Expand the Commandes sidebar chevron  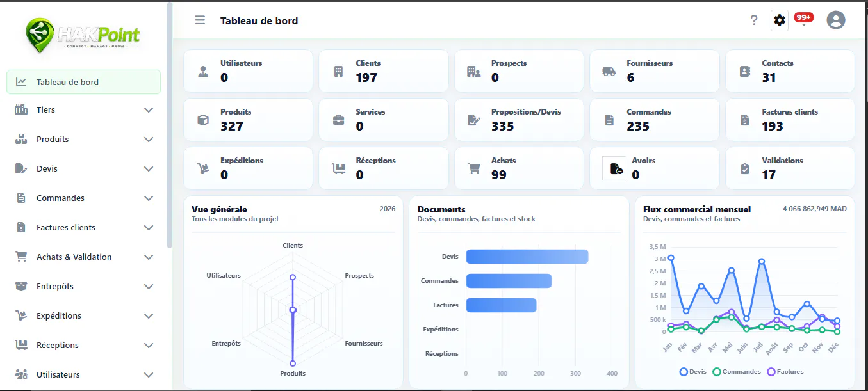tap(149, 198)
